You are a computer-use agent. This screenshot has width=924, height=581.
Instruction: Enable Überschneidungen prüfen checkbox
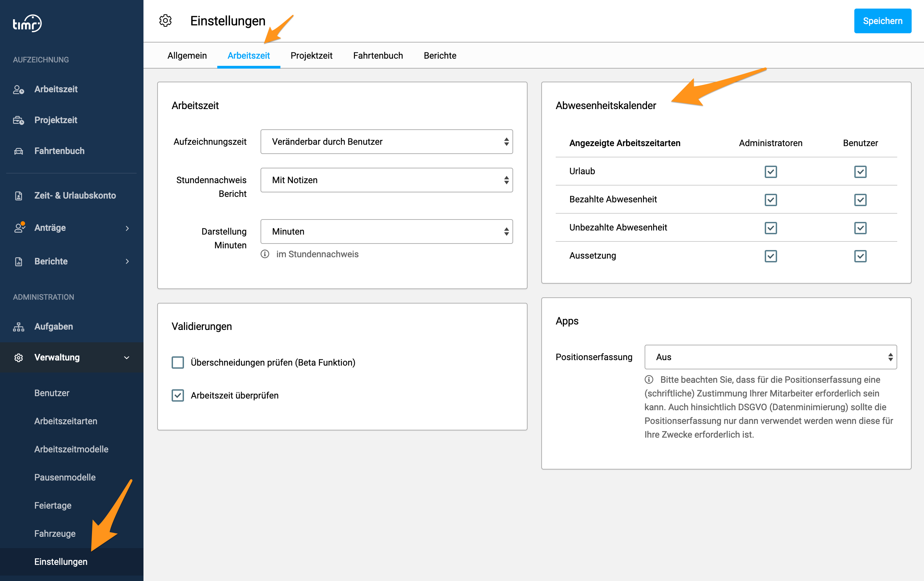[178, 363]
